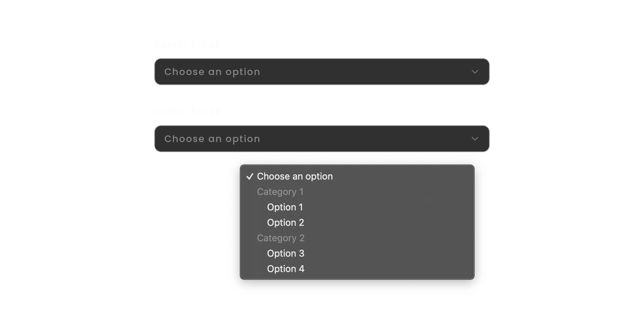Choose Option 2 in the open list
The width and height of the screenshot is (644, 335).
[285, 222]
